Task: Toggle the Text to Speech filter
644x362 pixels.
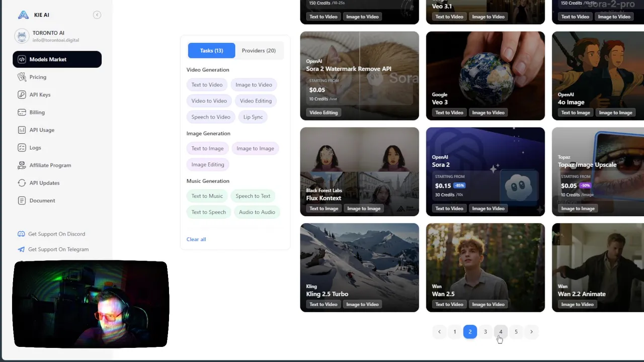Action: pos(208,212)
